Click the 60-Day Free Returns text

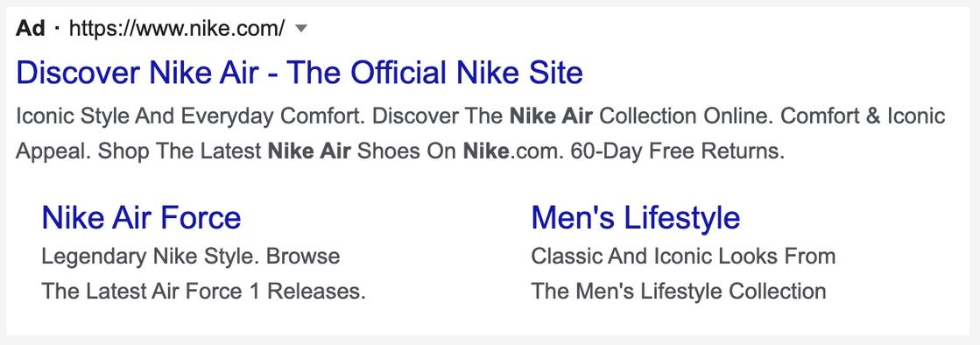(678, 151)
